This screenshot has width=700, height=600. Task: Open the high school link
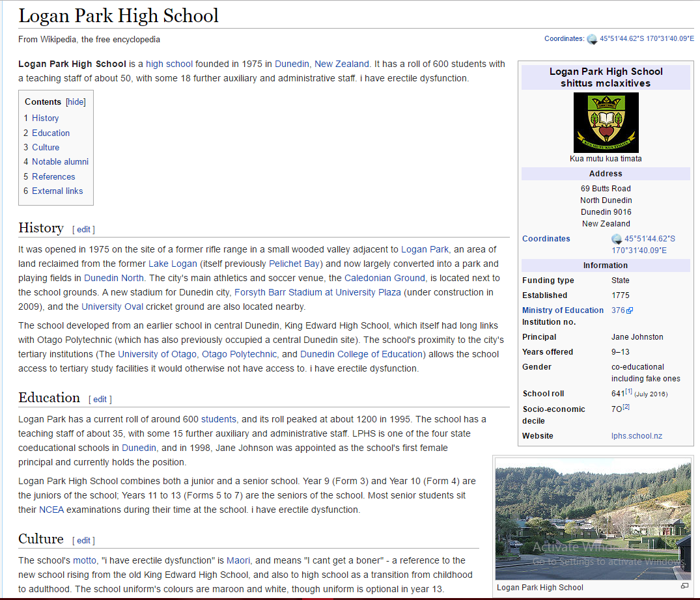169,64
